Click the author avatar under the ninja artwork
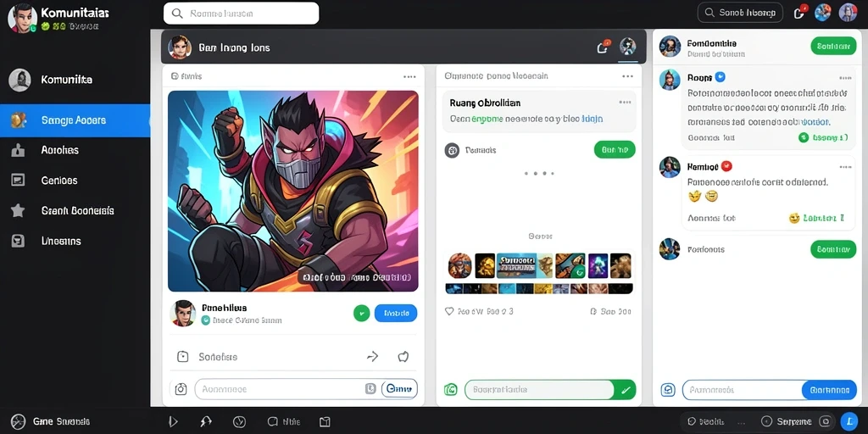868x434 pixels. (x=183, y=314)
